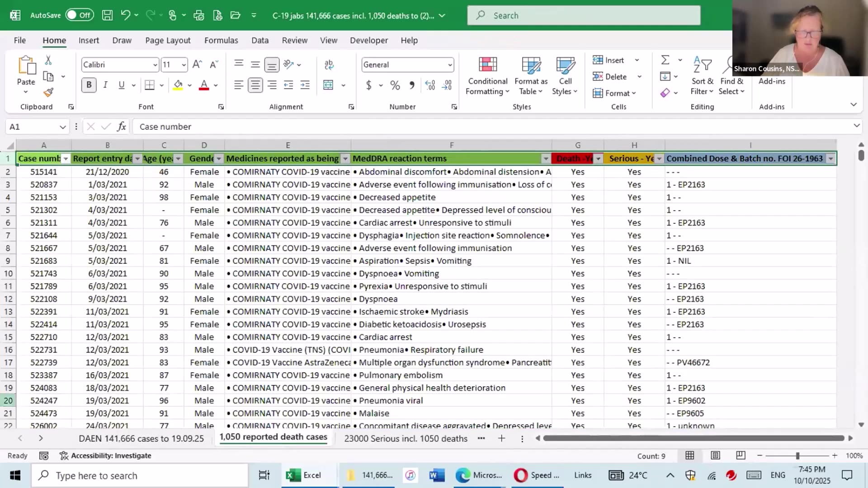Switch to Page Layout view in status bar
Screen dimensions: 868x488
pyautogui.click(x=715, y=455)
